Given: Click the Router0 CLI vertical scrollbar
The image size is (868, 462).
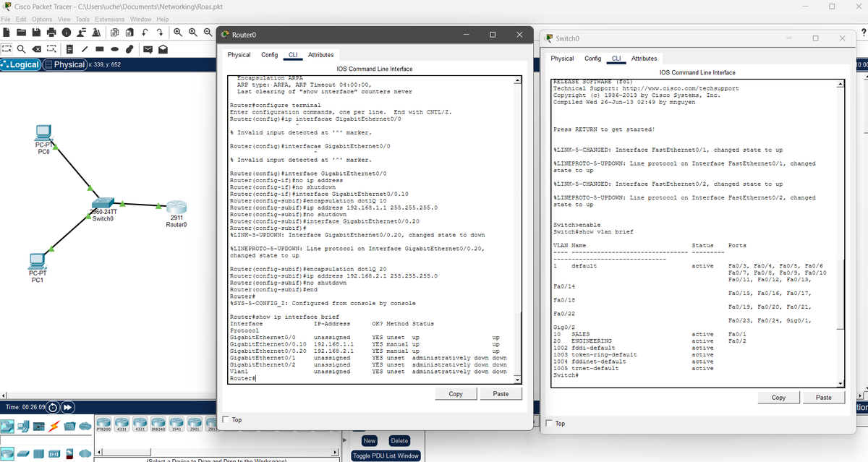Looking at the screenshot, I should 518,230.
